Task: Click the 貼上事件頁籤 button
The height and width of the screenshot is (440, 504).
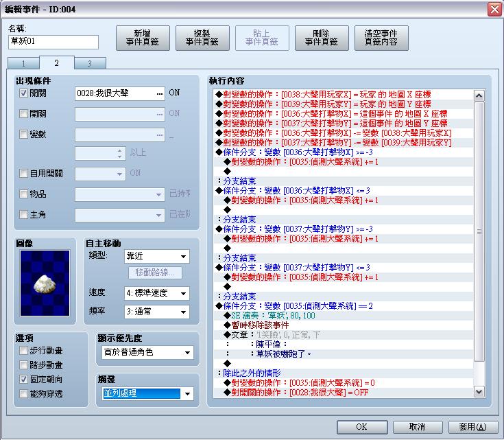Action: coord(262,38)
